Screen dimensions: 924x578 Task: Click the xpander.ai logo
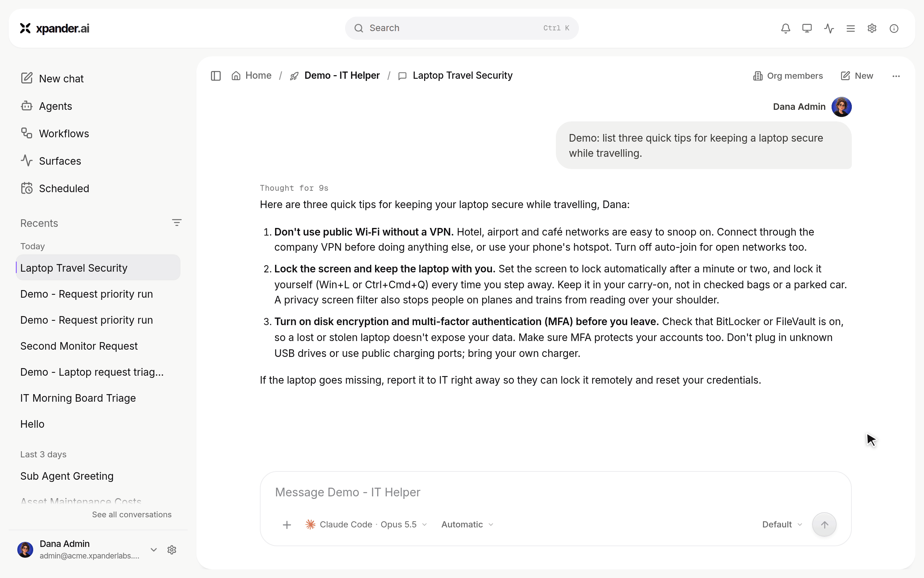[x=55, y=28]
